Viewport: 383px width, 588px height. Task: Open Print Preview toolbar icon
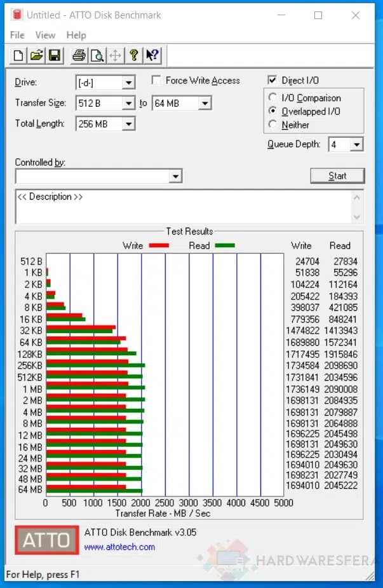click(97, 55)
